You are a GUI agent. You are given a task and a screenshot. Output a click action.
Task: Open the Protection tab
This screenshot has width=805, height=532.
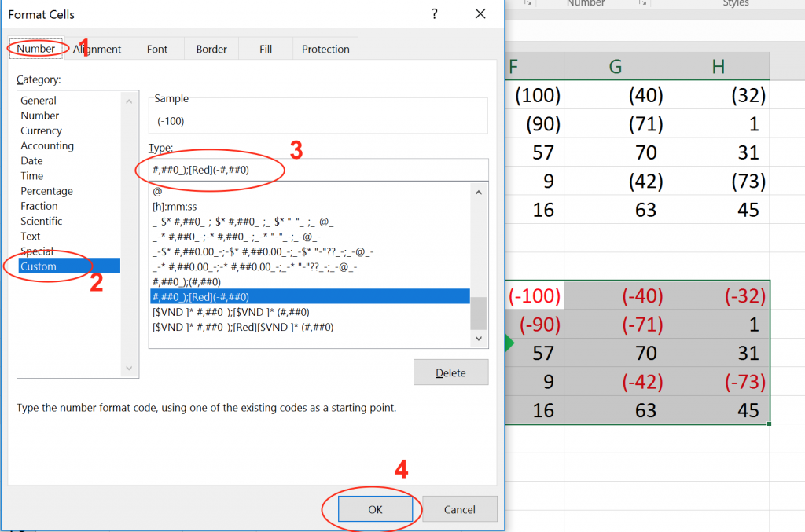click(325, 48)
